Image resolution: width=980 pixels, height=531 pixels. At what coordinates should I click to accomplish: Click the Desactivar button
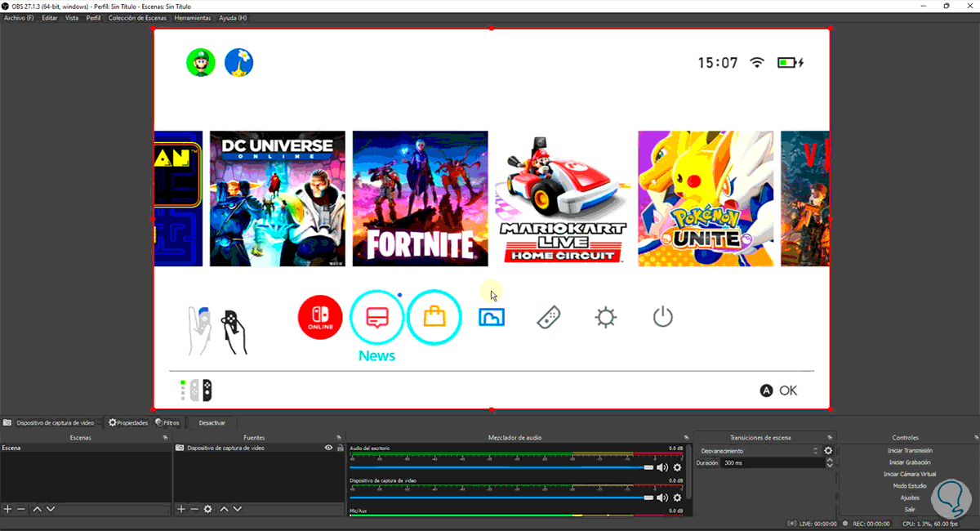tap(212, 423)
